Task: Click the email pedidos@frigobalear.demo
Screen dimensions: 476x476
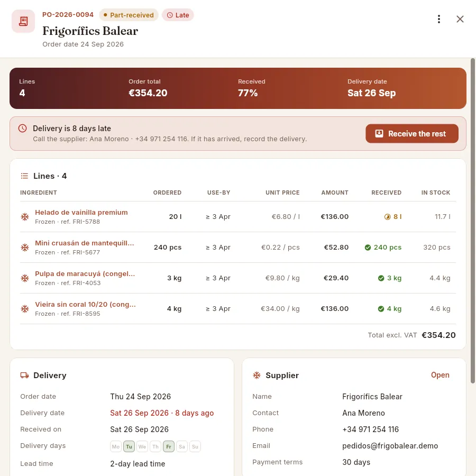Action: (390, 446)
